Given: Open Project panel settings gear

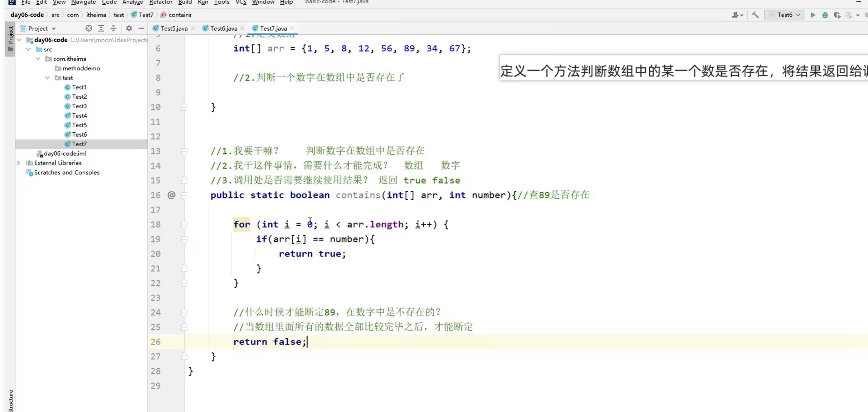Looking at the screenshot, I should (x=128, y=28).
